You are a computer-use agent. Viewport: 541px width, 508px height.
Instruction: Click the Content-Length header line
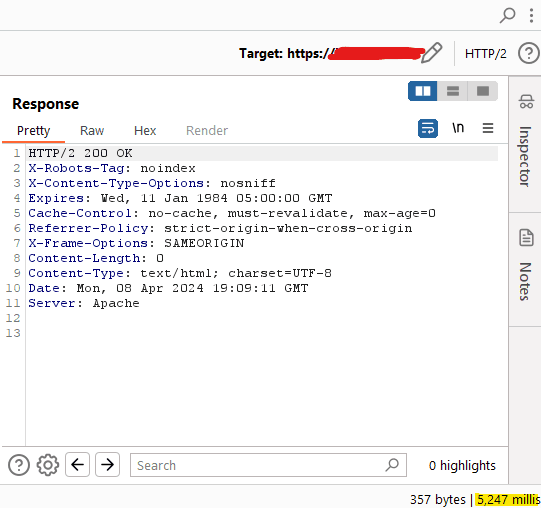pyautogui.click(x=96, y=258)
